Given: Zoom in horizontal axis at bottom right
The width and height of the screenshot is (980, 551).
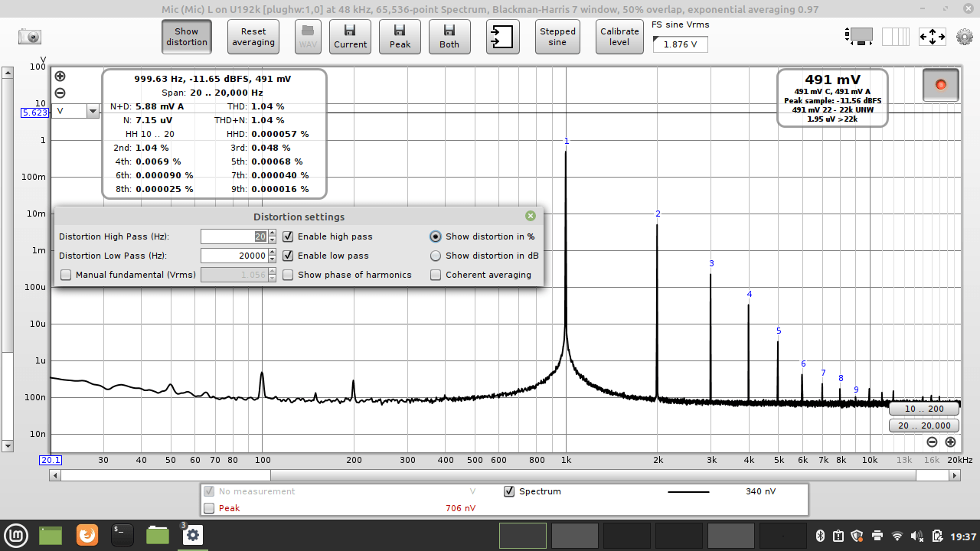Looking at the screenshot, I should pos(950,442).
